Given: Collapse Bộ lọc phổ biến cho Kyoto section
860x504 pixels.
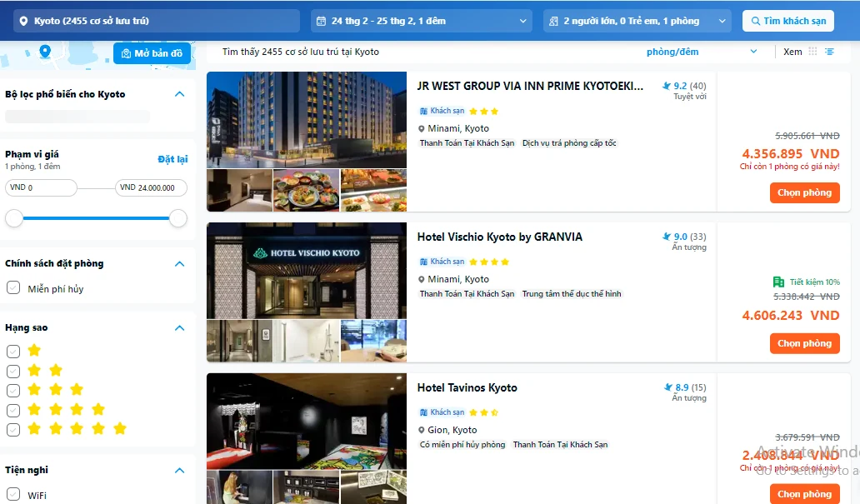Looking at the screenshot, I should coord(179,94).
